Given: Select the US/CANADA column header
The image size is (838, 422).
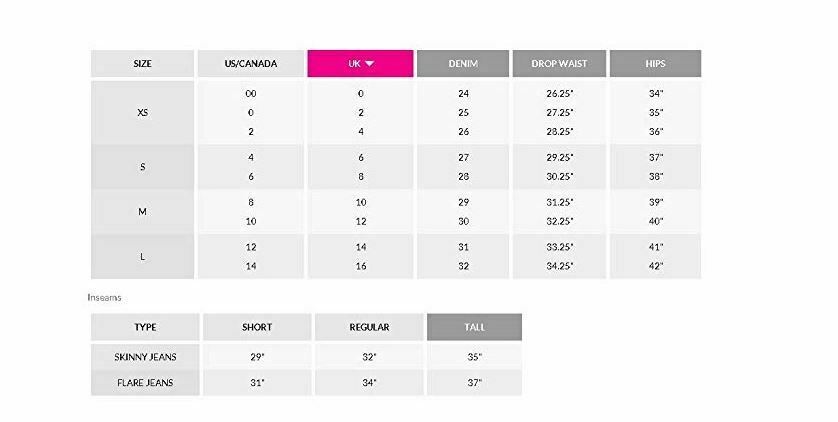Looking at the screenshot, I should coord(251,64).
